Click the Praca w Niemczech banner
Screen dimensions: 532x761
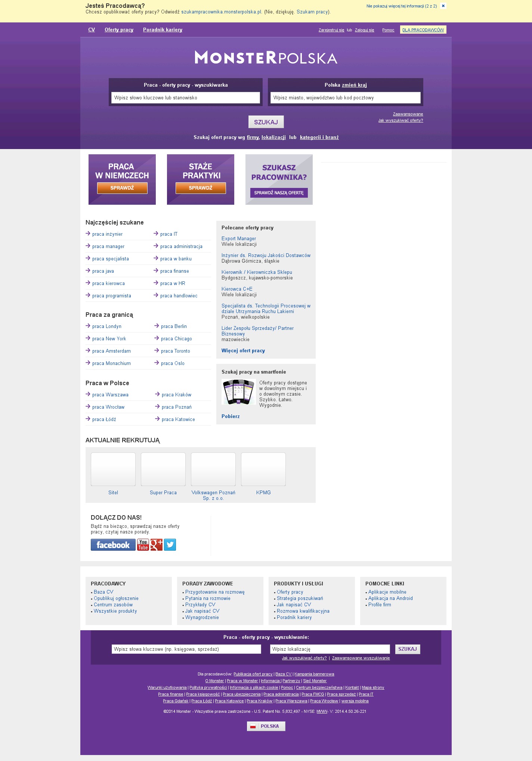[122, 179]
